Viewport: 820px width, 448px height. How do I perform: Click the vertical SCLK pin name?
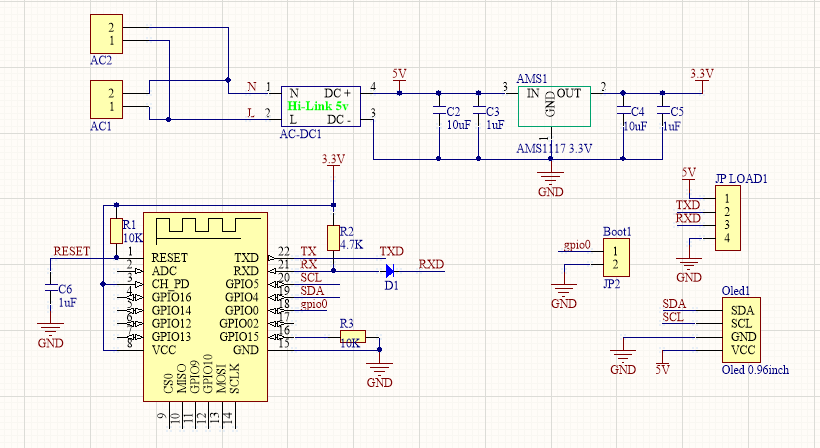coord(234,378)
